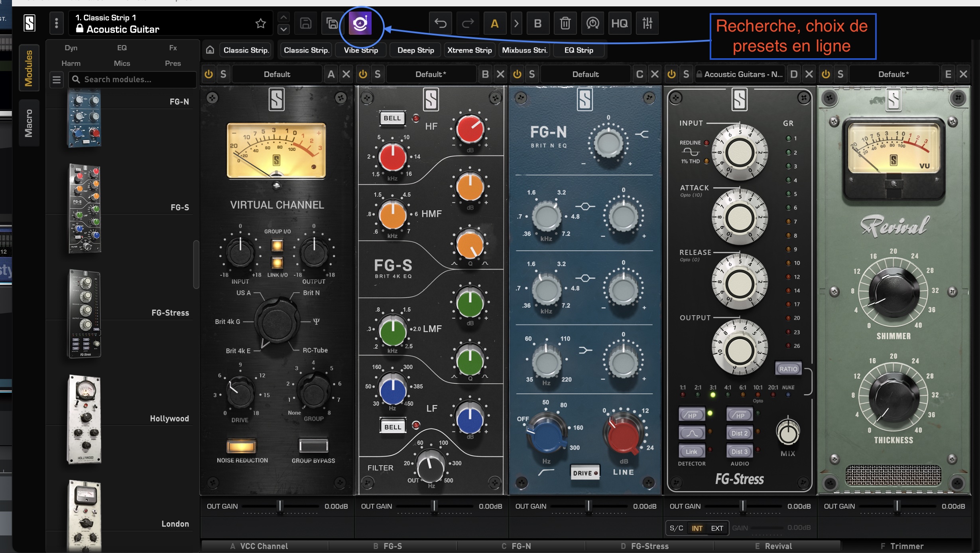Redo the last change
Viewport: 980px width, 553px height.
click(468, 24)
